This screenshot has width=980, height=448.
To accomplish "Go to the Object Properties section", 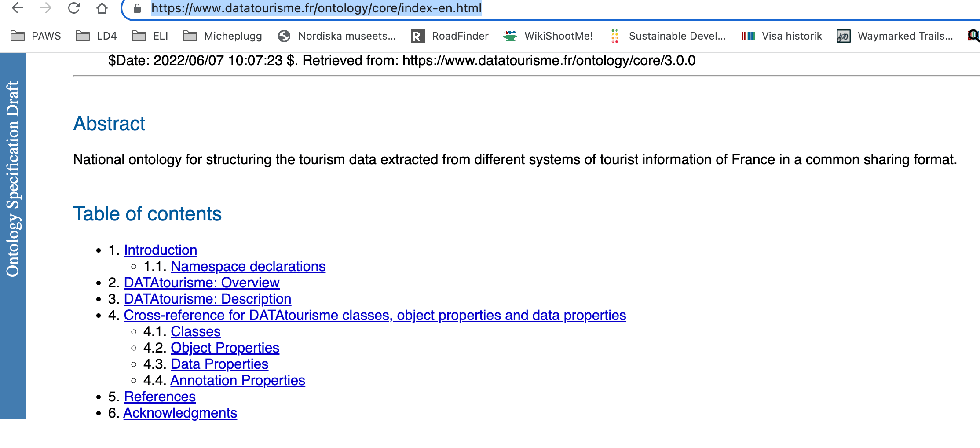I will pyautogui.click(x=225, y=348).
